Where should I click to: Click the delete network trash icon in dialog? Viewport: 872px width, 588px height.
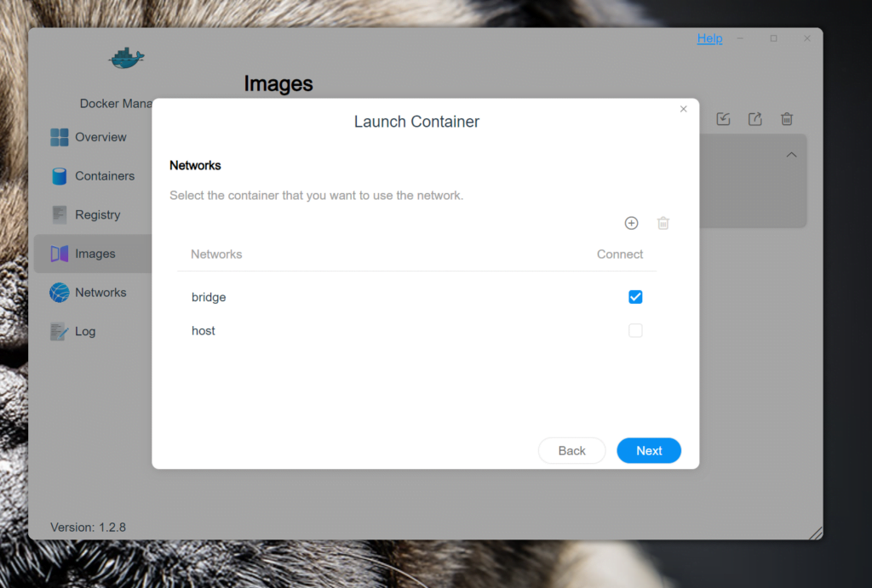click(663, 223)
